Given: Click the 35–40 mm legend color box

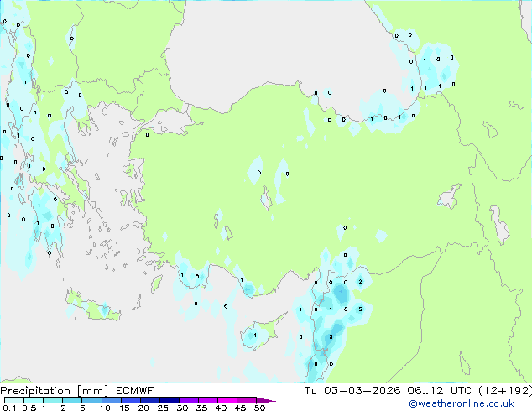Looking at the screenshot, I should click(208, 400).
